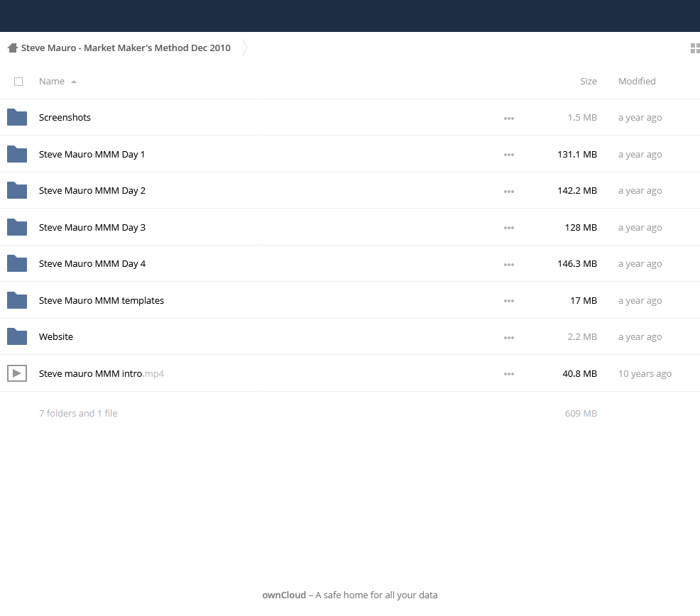The image size is (700, 616).
Task: Open the Steve Mauro MMM Day 2 folder
Action: [x=92, y=191]
